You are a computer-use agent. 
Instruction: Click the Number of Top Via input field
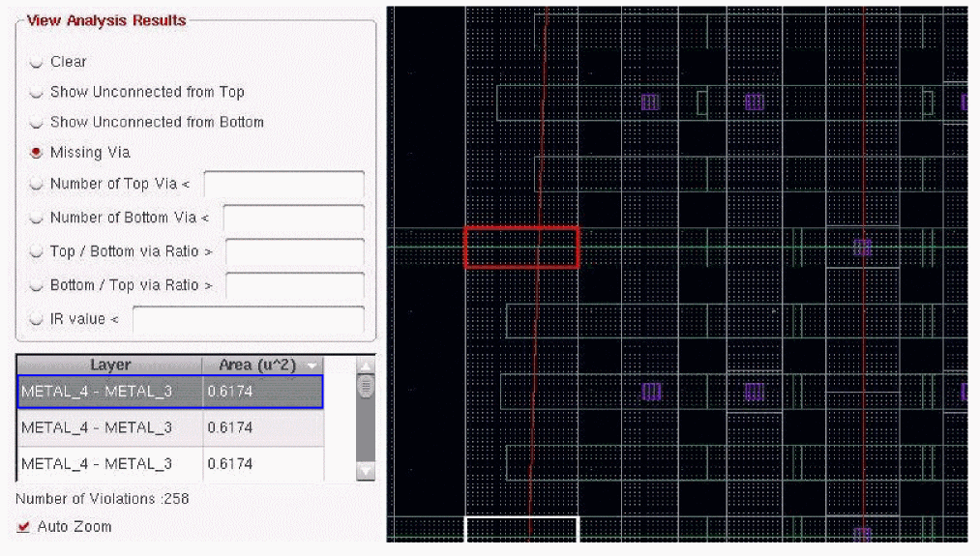point(284,185)
